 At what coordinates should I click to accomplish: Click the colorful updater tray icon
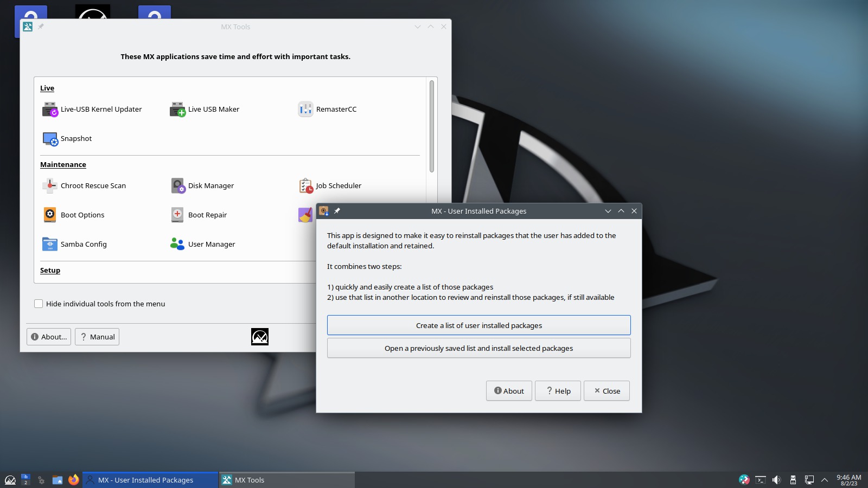(x=744, y=480)
